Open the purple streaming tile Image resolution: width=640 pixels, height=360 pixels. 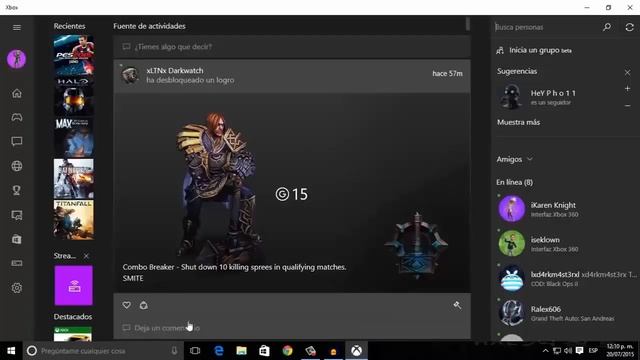73,285
